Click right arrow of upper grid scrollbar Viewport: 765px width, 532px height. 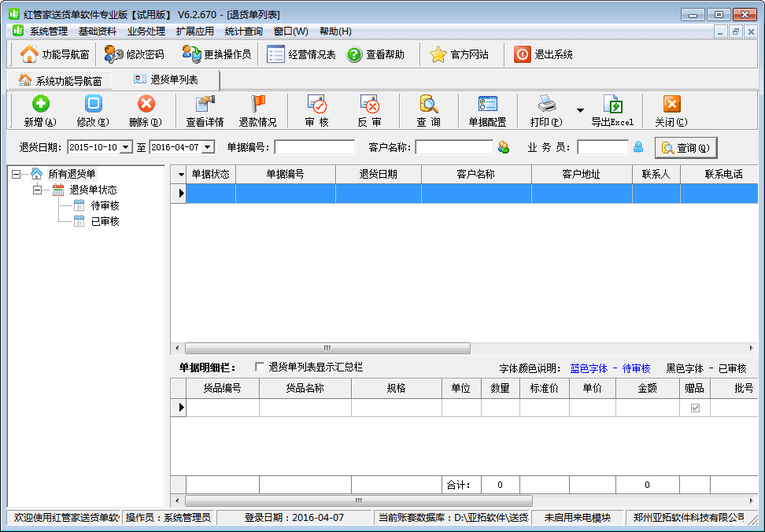click(x=752, y=348)
